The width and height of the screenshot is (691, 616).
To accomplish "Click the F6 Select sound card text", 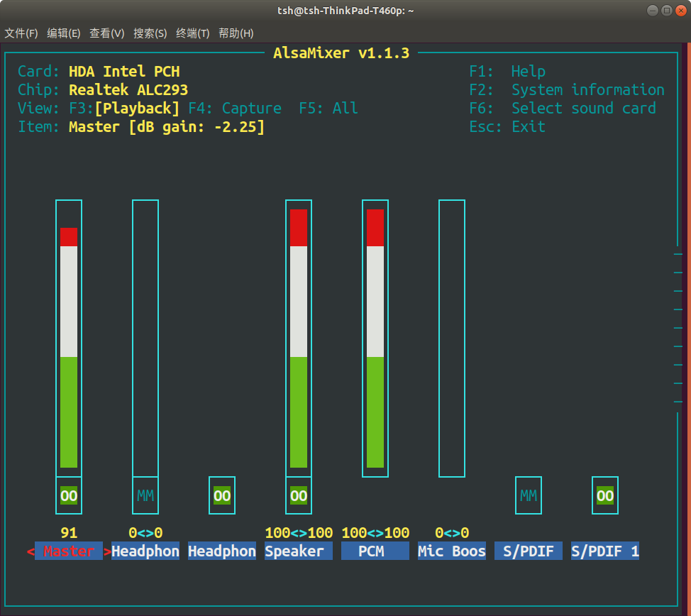I will tap(565, 108).
